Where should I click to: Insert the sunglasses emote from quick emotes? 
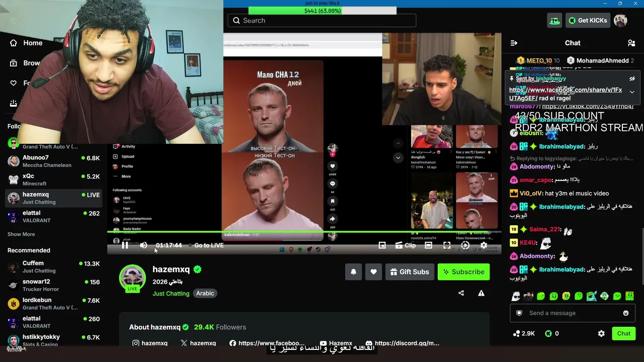(515, 297)
